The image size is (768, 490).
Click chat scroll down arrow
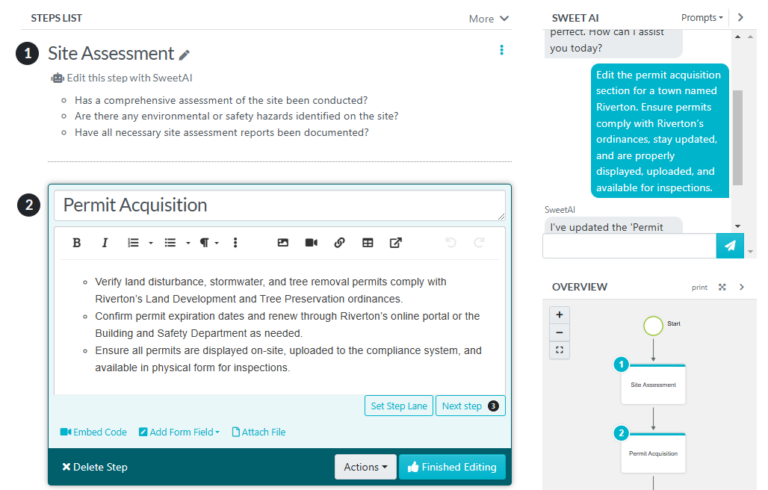[738, 226]
